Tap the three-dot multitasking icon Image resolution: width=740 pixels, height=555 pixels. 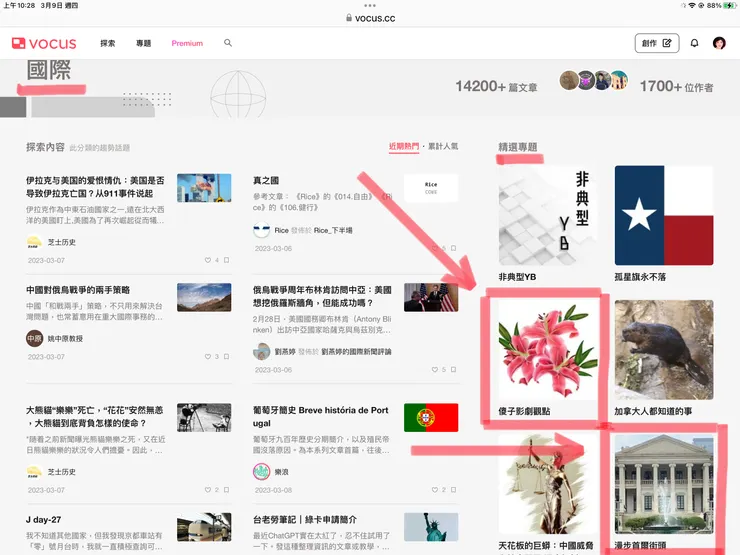[370, 6]
